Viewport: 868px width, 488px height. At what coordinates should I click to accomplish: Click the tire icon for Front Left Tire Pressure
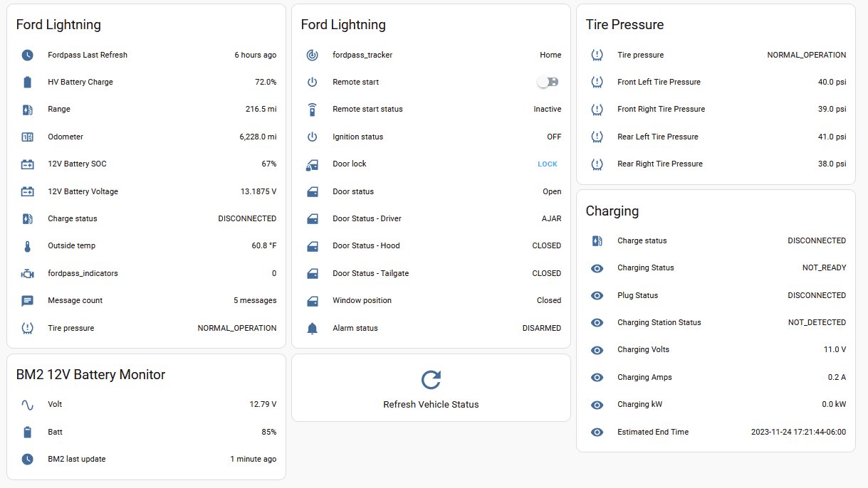[597, 82]
